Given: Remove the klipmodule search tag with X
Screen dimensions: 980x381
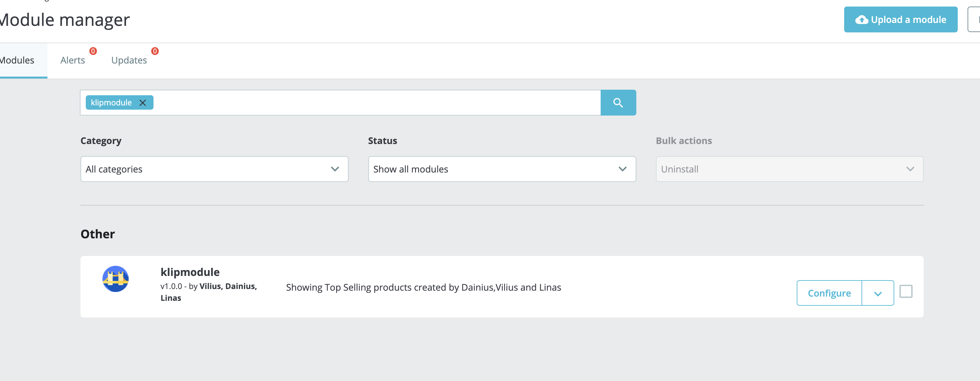Looking at the screenshot, I should [x=143, y=103].
